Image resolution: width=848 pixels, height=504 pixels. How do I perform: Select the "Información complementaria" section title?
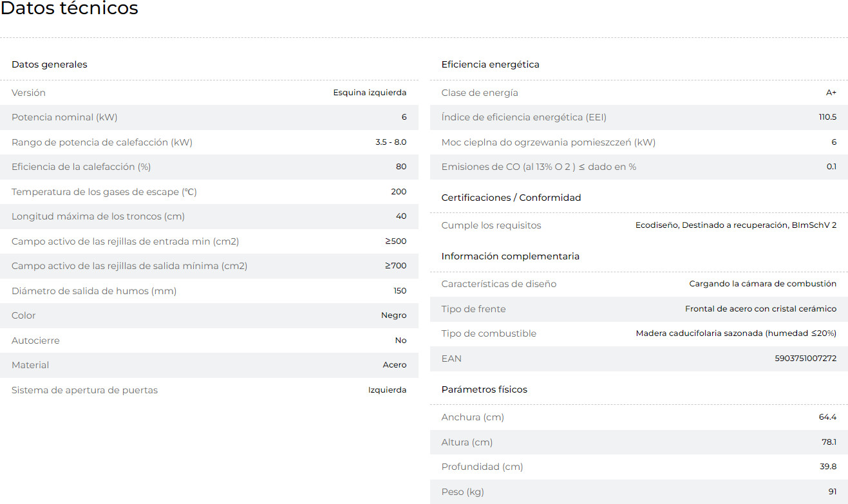coord(510,256)
